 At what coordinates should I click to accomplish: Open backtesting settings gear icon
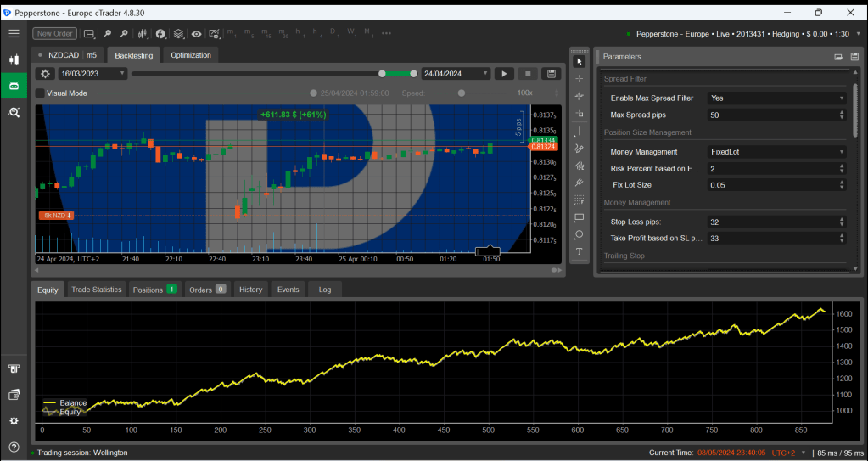46,74
